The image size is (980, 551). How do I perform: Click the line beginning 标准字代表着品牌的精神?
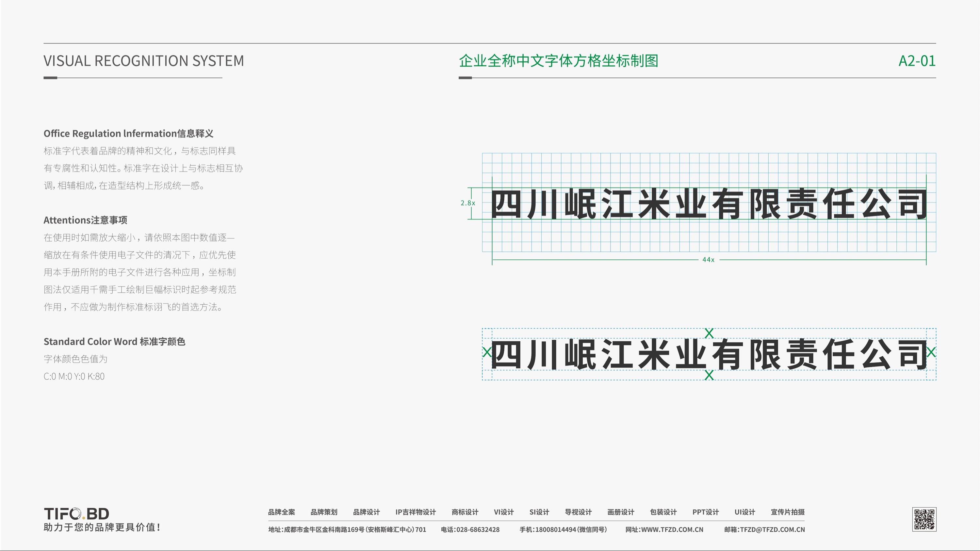coord(139,151)
